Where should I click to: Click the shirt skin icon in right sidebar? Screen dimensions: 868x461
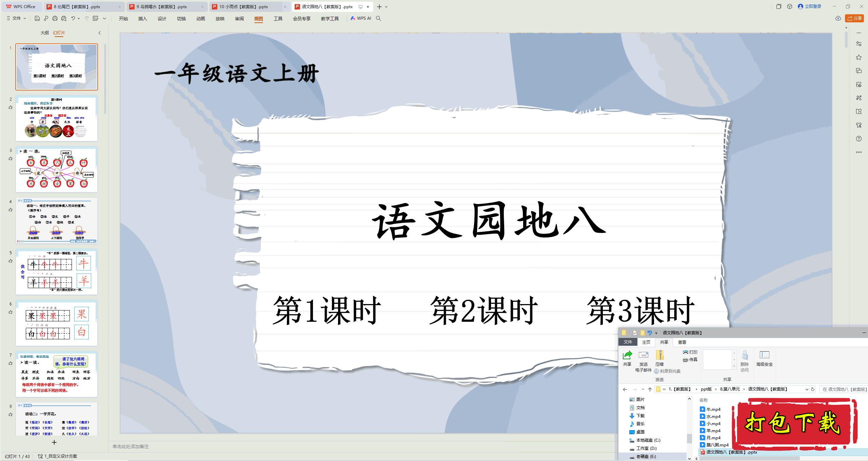coord(859,125)
